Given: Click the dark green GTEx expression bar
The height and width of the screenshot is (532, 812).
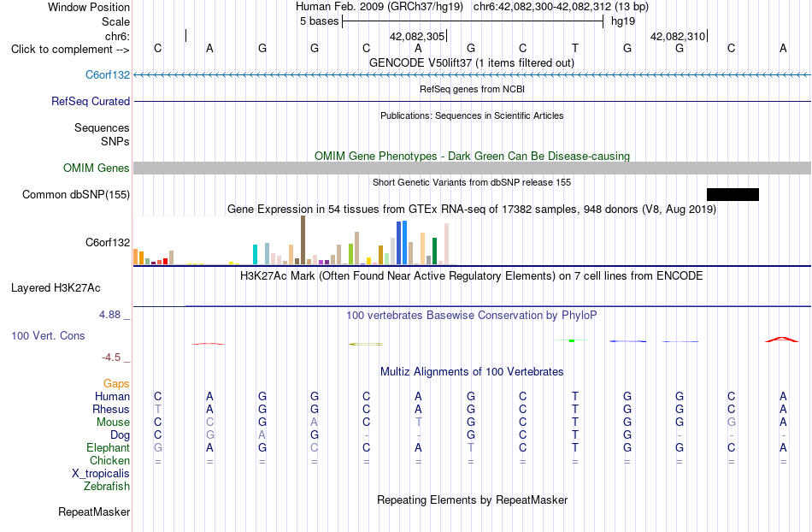Looking at the screenshot, I should 434,251.
